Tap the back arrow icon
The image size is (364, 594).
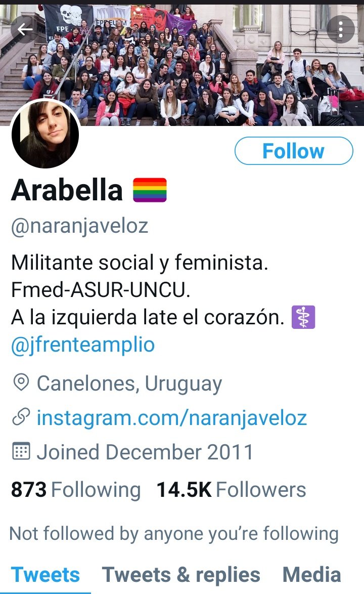pos(25,29)
